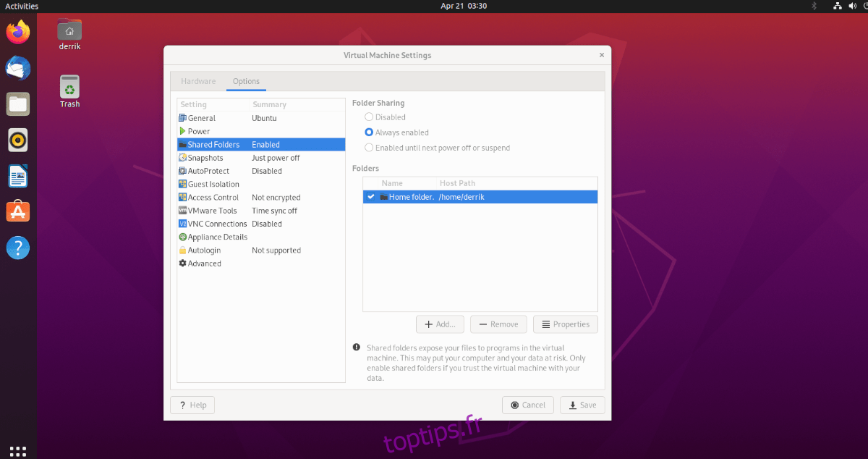
Task: Click Add to add a shared folder
Action: click(x=440, y=324)
